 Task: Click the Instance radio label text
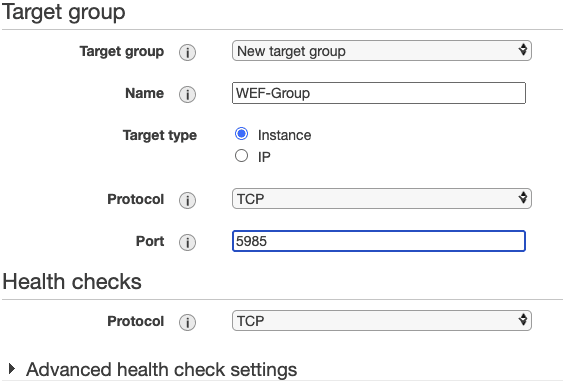point(284,135)
